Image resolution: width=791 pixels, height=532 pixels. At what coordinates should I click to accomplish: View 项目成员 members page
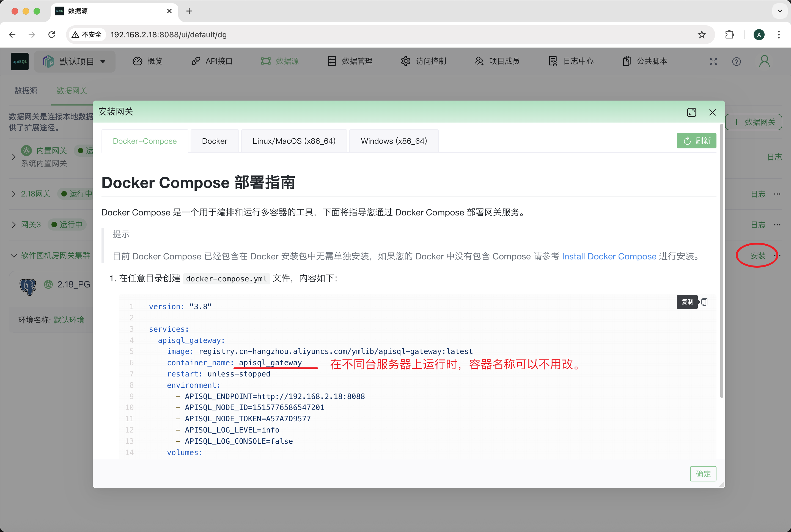pos(504,61)
